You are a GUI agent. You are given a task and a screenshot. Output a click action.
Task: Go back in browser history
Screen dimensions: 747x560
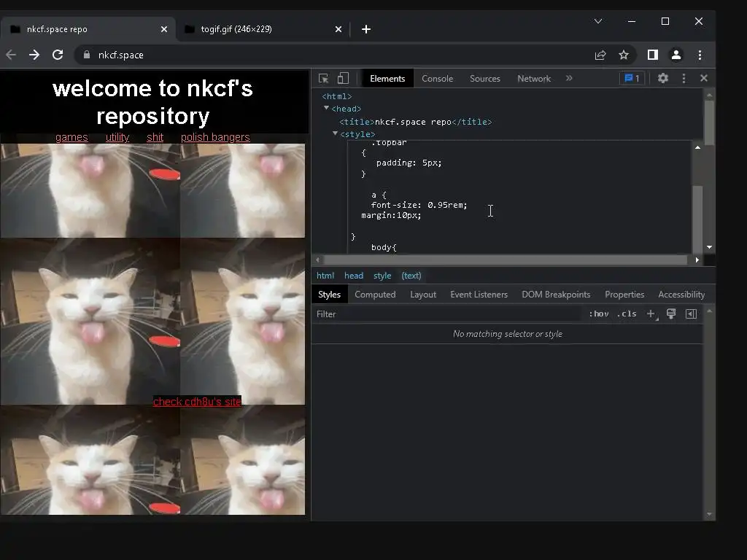tap(11, 55)
